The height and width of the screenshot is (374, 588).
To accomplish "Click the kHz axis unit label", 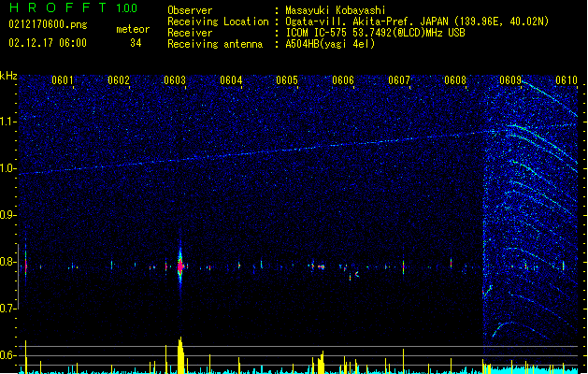I will [8, 76].
